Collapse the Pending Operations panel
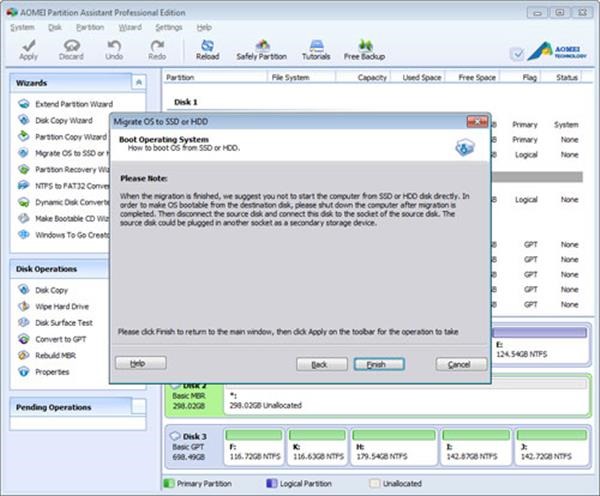 click(139, 406)
